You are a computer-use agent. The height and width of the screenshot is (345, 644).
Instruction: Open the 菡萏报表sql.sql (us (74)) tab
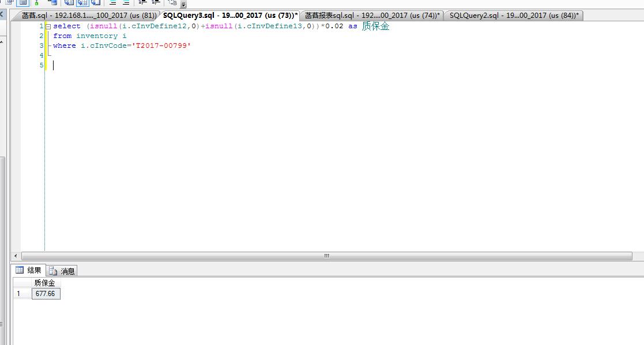(x=372, y=16)
